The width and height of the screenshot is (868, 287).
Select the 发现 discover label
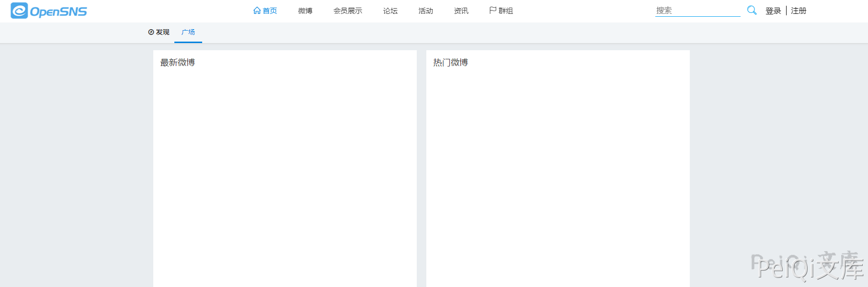pyautogui.click(x=163, y=32)
